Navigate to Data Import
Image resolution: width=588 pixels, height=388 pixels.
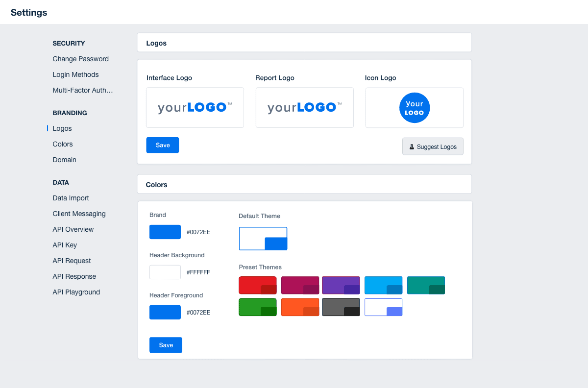point(71,198)
